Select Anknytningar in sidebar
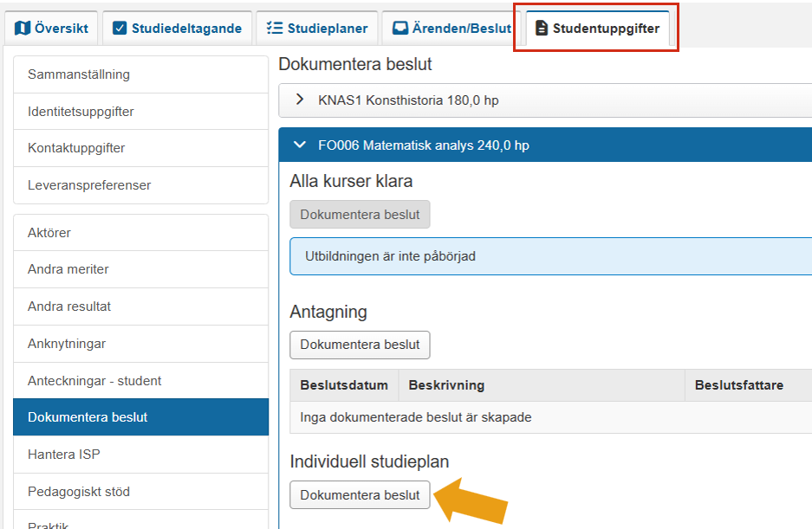This screenshot has width=812, height=529. tap(141, 344)
